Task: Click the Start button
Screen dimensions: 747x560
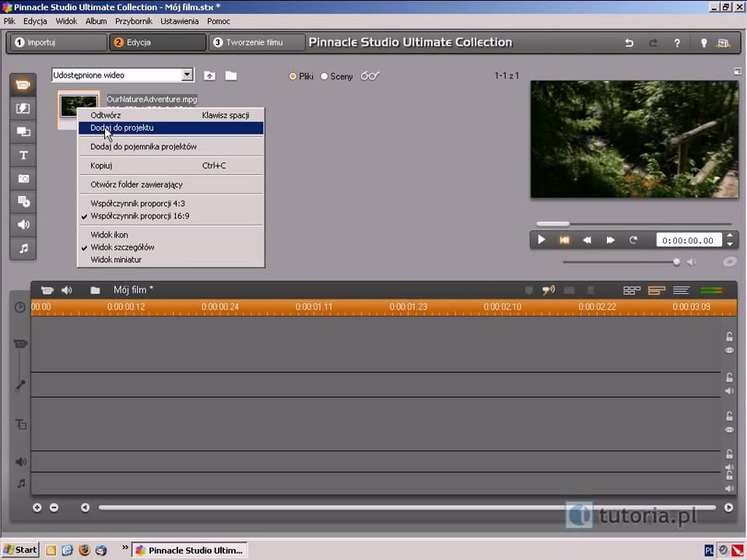Action: (20, 550)
